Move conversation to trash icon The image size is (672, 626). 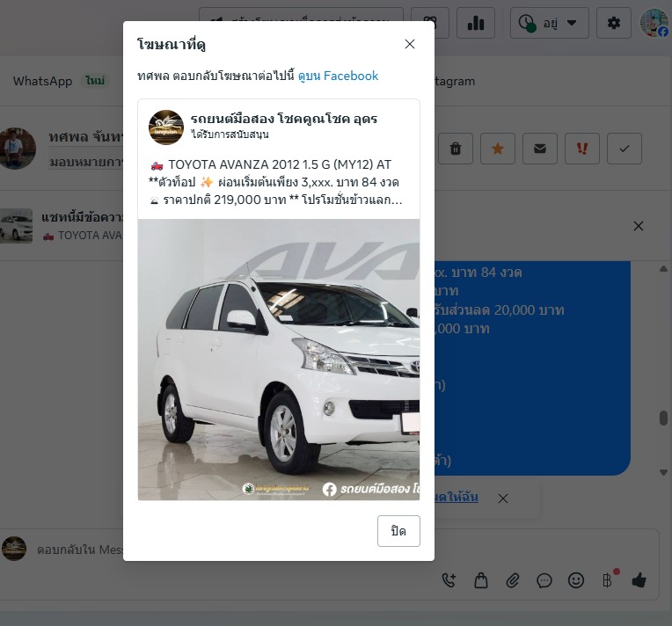[455, 149]
